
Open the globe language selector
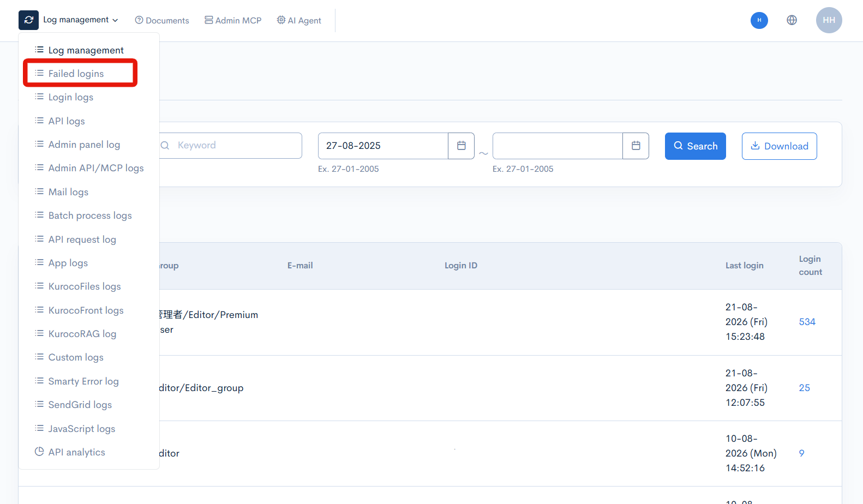click(x=792, y=20)
